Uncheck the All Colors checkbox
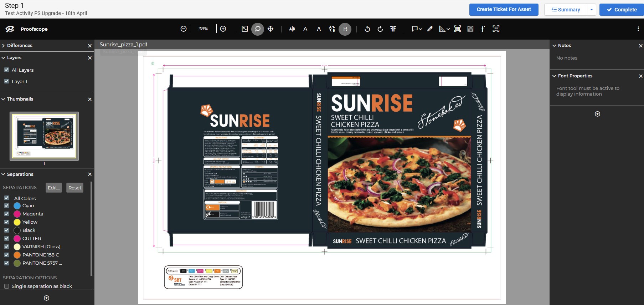 click(6, 198)
